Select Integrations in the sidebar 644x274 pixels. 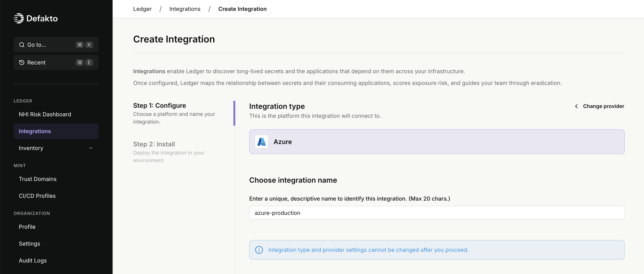[56, 131]
